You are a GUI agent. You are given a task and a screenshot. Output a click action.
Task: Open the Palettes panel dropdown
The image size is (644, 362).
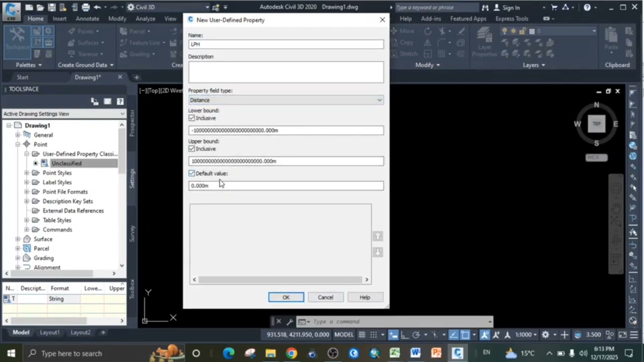pos(29,65)
